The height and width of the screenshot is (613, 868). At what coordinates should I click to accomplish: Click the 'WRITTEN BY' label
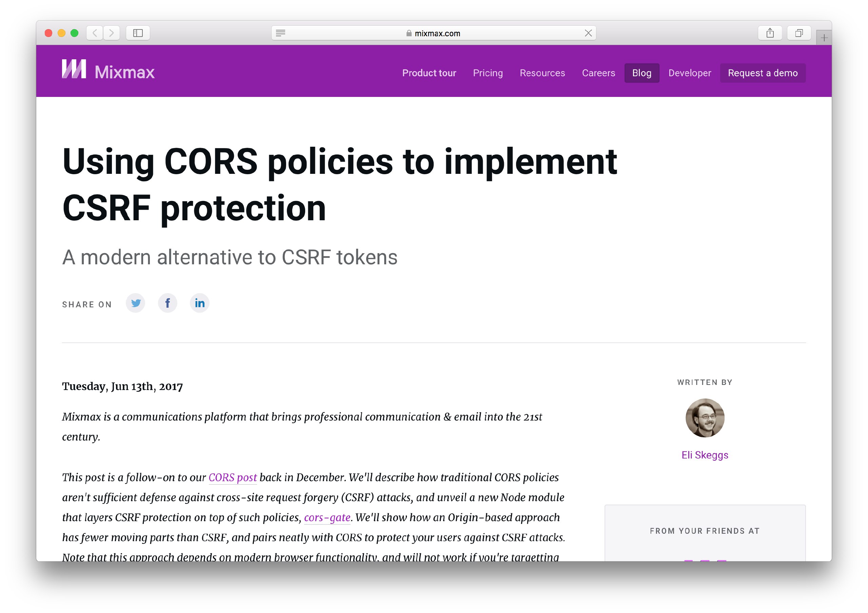(705, 383)
